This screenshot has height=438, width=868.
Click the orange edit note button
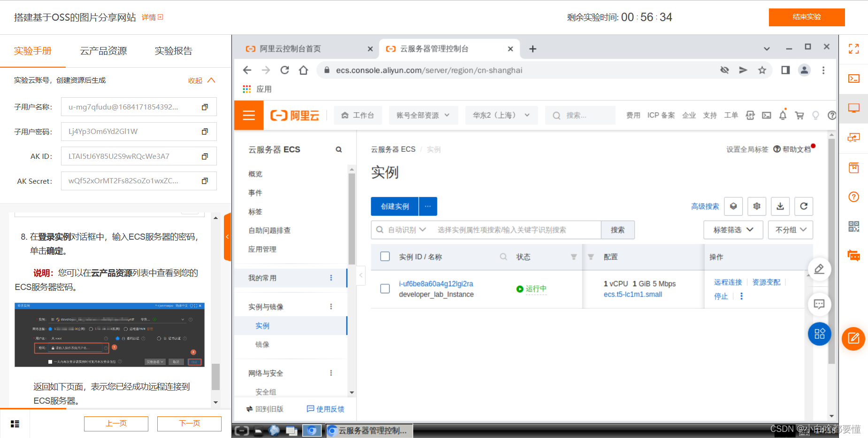[853, 338]
